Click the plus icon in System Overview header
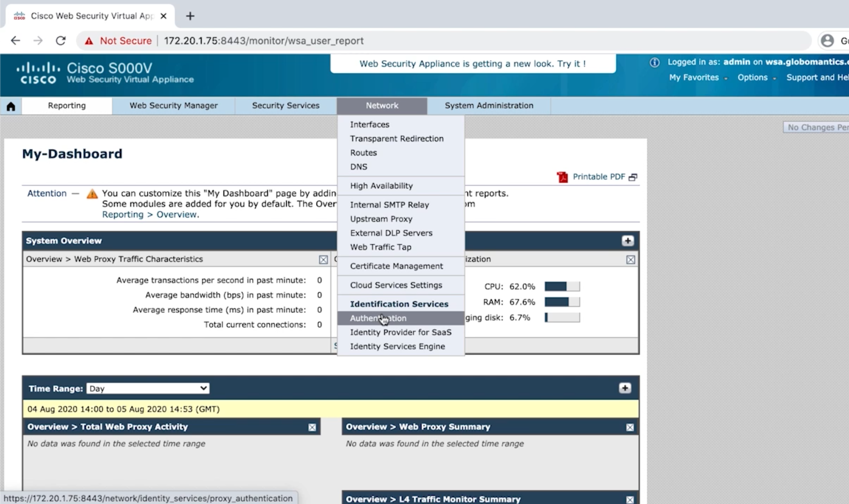Viewport: 849px width, 504px height. (627, 241)
